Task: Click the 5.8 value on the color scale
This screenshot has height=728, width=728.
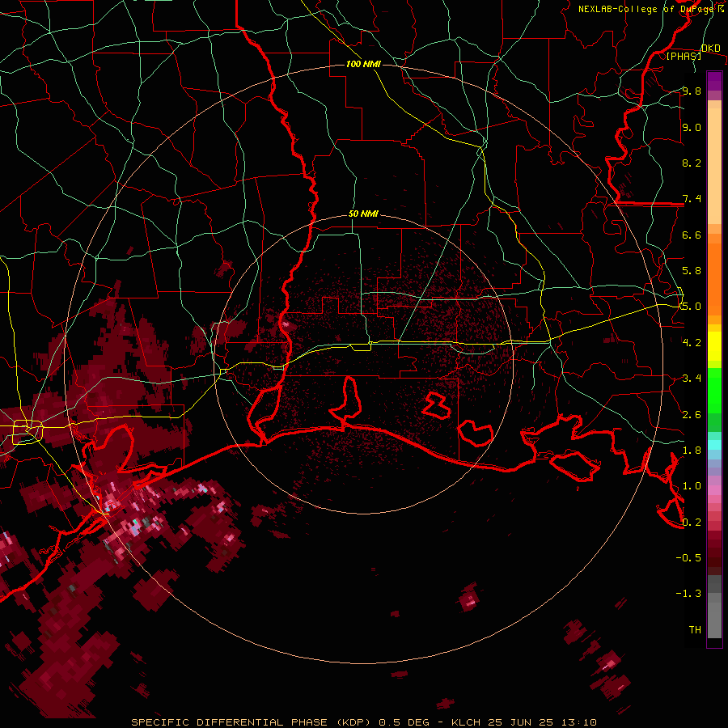Action: pos(692,271)
